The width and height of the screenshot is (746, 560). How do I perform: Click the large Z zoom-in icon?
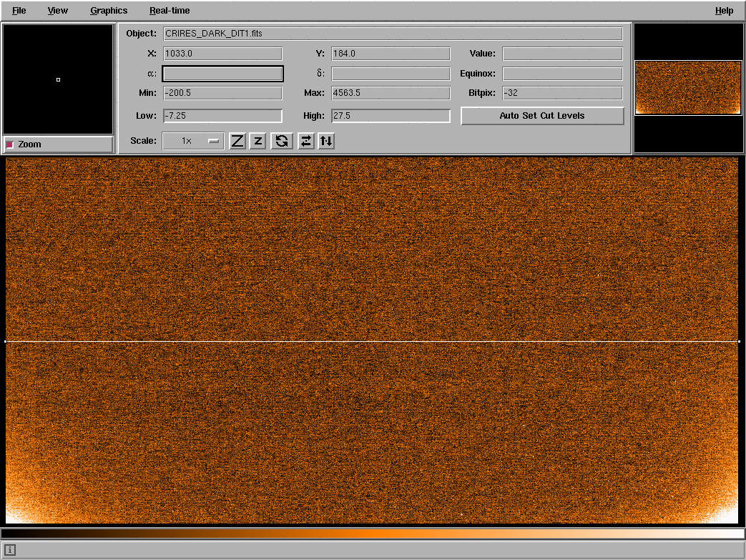pos(237,141)
